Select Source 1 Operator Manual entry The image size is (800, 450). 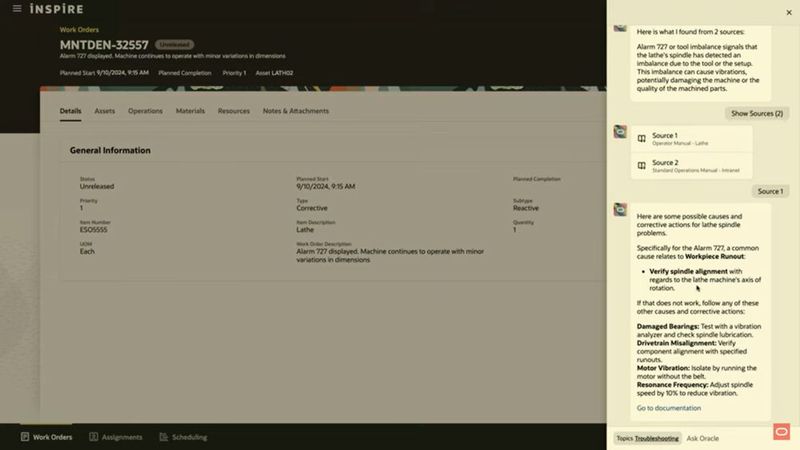pos(691,139)
